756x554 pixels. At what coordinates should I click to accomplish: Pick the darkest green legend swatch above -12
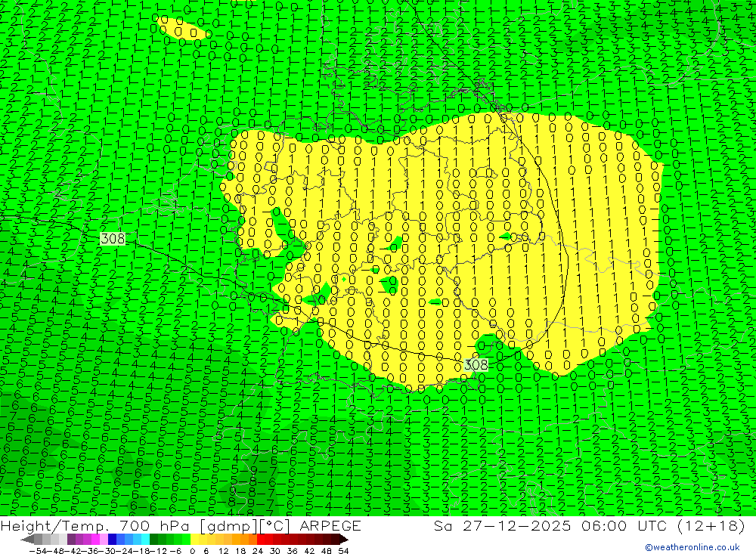point(153,540)
